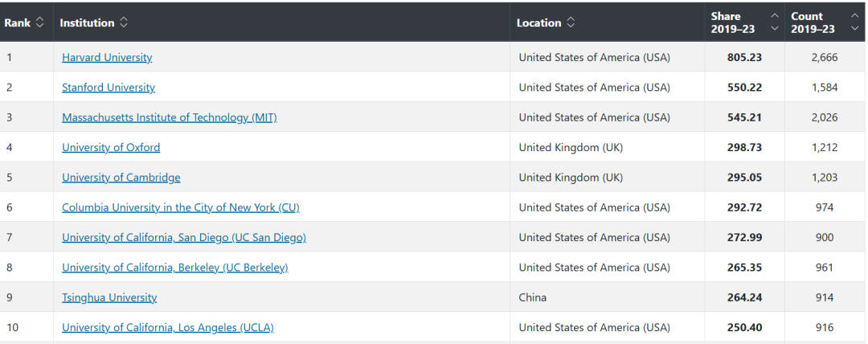This screenshot has height=344, width=868.
Task: Click USA location in UCLA row
Action: coord(595,327)
